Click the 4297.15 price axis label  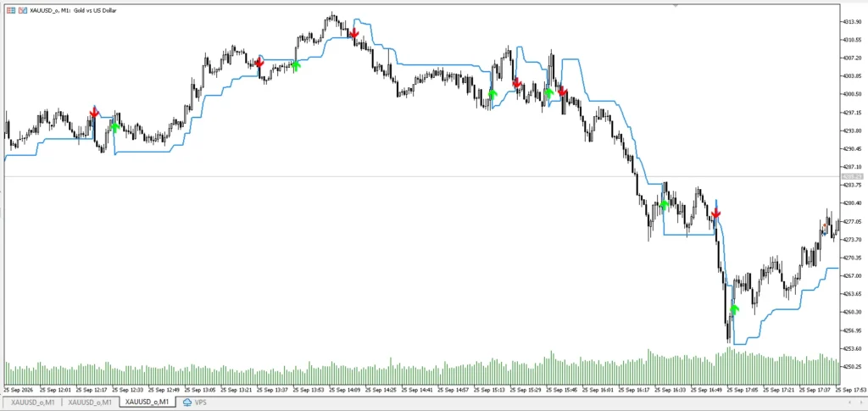click(853, 113)
